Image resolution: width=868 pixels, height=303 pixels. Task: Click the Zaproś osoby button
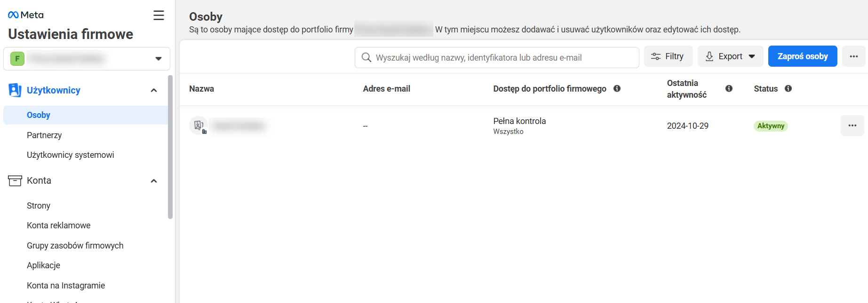pos(802,56)
